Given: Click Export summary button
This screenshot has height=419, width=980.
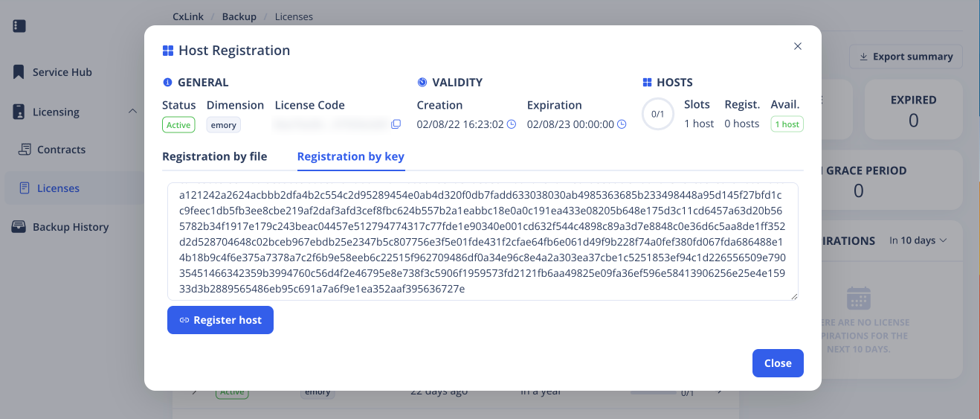Looking at the screenshot, I should point(905,57).
